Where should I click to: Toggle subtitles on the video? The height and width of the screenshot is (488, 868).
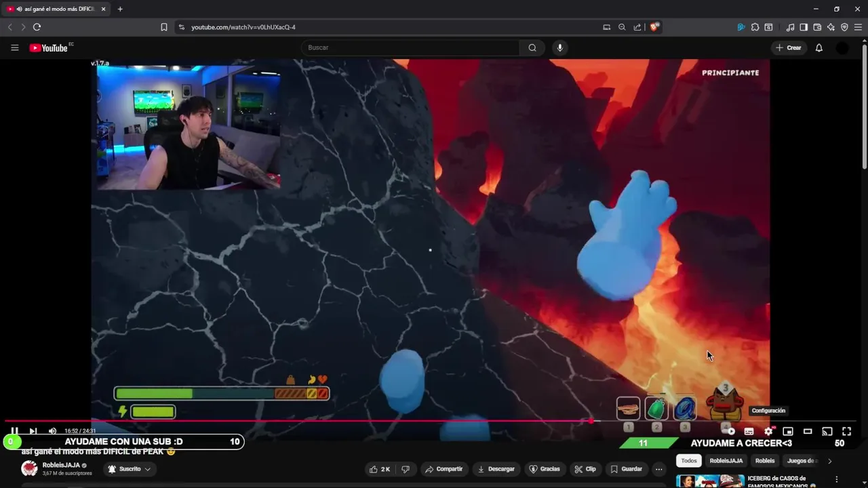tap(749, 431)
